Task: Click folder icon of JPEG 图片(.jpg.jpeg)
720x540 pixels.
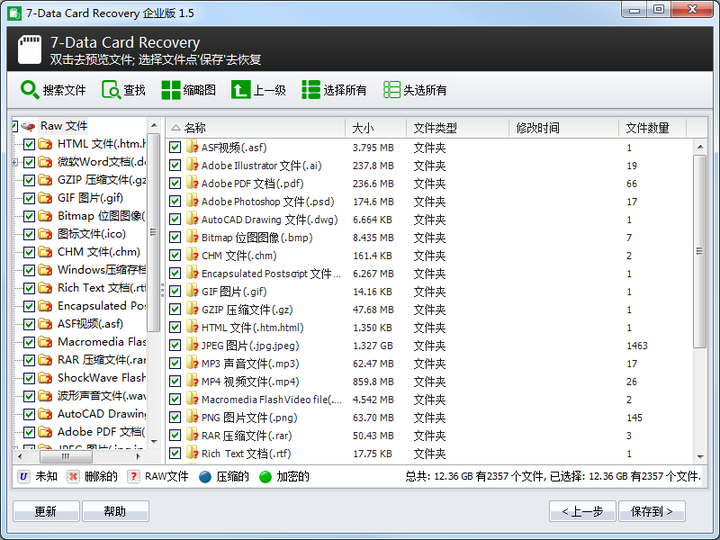Action: point(192,345)
